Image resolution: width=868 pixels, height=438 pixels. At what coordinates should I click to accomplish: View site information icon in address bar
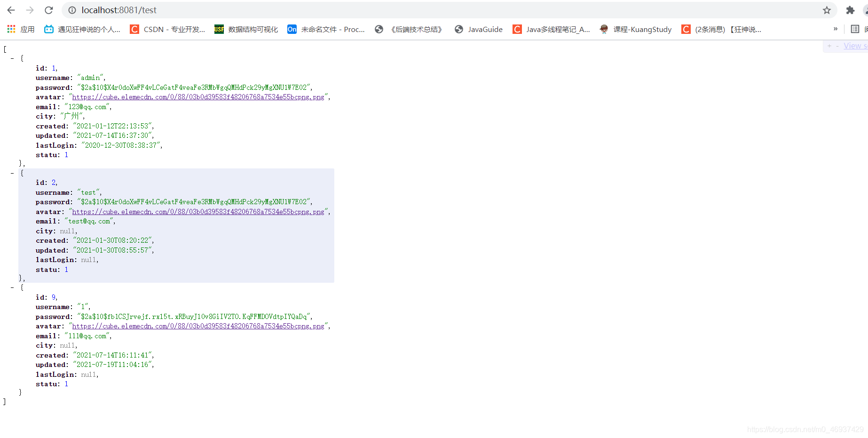click(x=72, y=10)
